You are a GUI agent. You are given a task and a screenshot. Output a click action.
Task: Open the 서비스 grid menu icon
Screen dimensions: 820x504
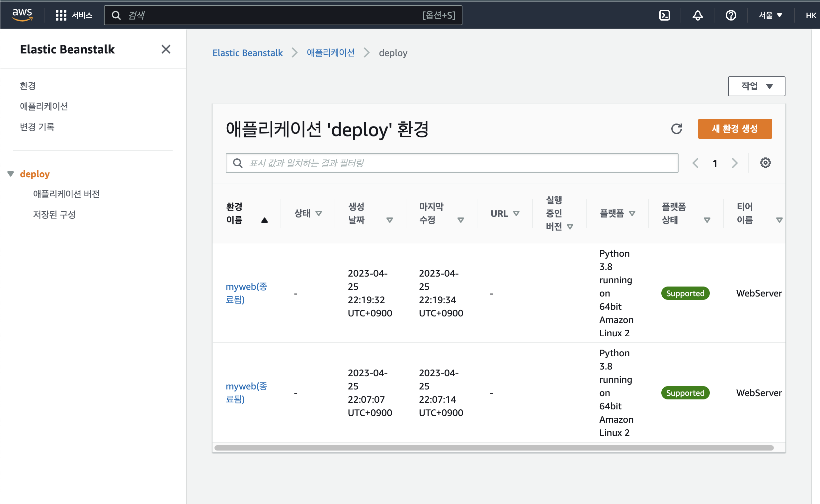61,15
